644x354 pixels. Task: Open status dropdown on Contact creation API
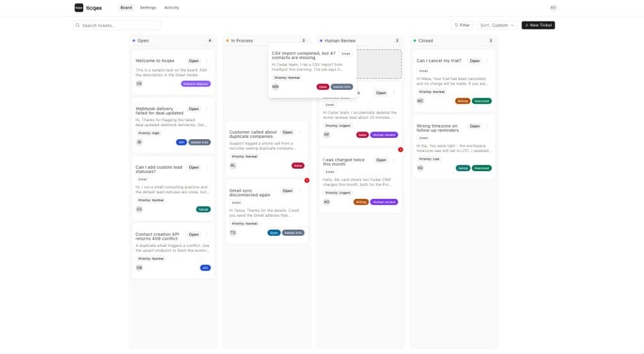pyautogui.click(x=194, y=235)
